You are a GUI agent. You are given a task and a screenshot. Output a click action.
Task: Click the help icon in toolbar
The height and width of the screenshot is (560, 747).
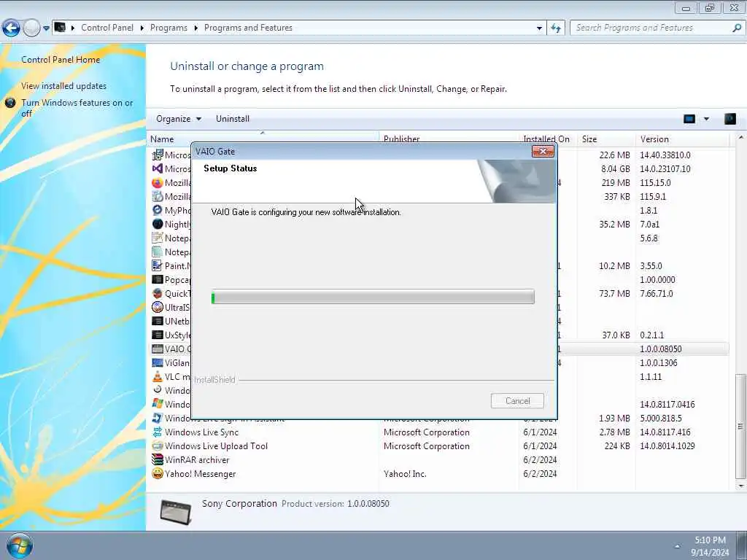click(x=729, y=119)
